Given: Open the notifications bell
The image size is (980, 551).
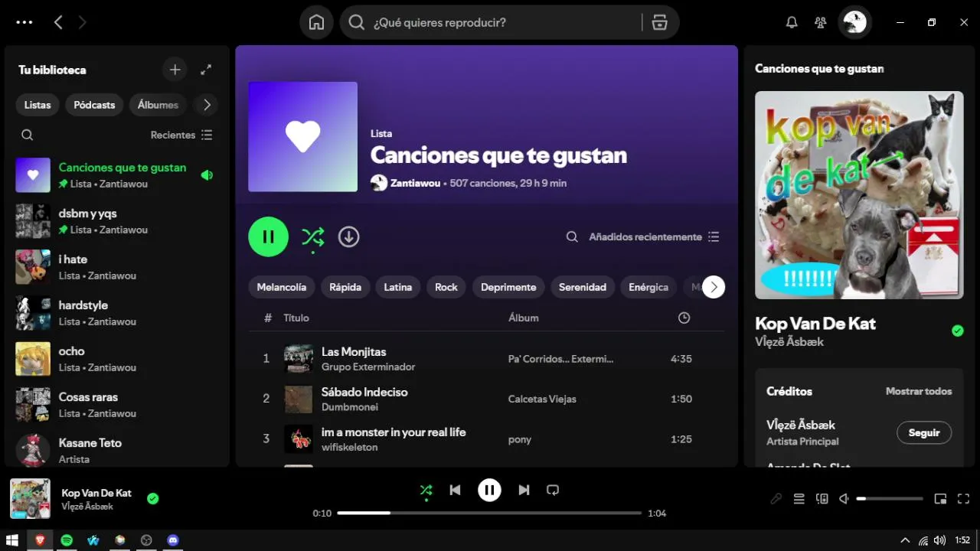Looking at the screenshot, I should [x=792, y=22].
